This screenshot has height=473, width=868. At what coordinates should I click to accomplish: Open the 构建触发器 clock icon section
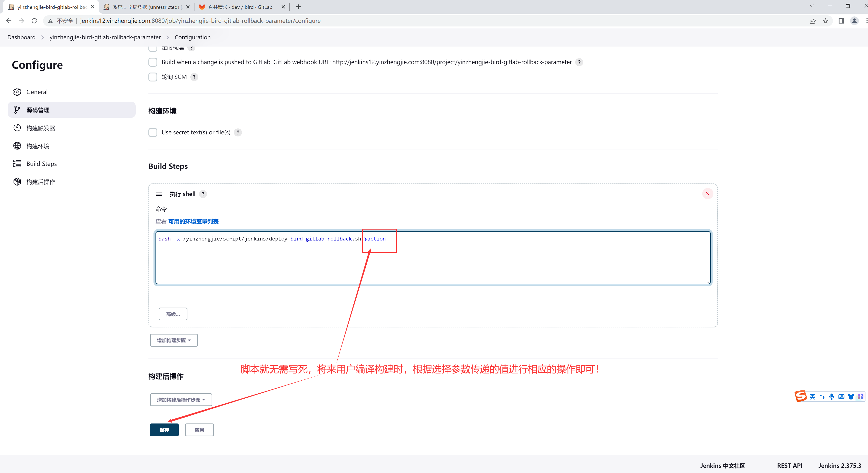[17, 128]
